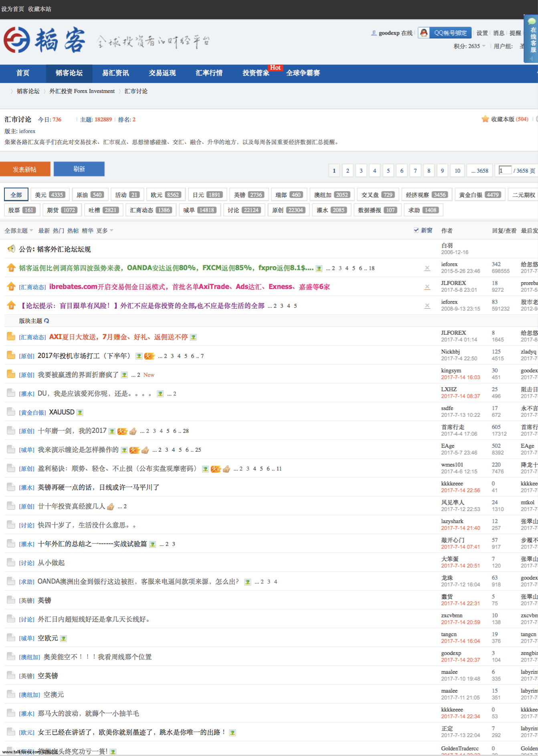
Task: Click pin icon of ibrebates.com sticky thread
Action: click(11, 287)
